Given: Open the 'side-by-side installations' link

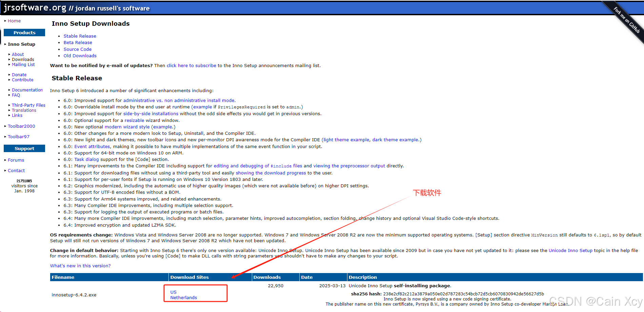Looking at the screenshot, I should [150, 114].
